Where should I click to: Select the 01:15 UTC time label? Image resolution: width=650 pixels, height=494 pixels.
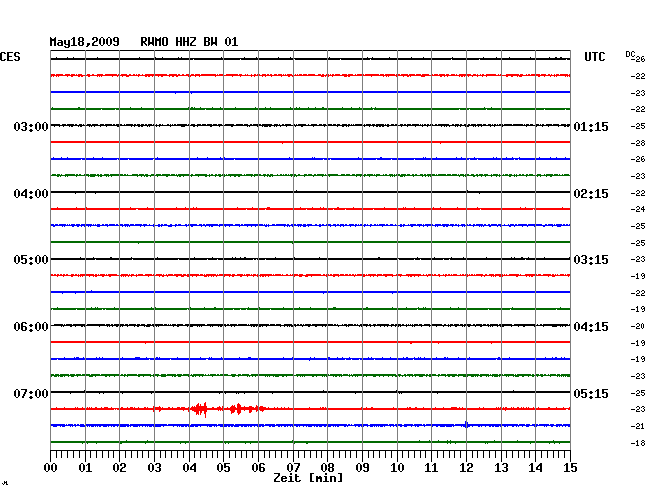[591, 126]
